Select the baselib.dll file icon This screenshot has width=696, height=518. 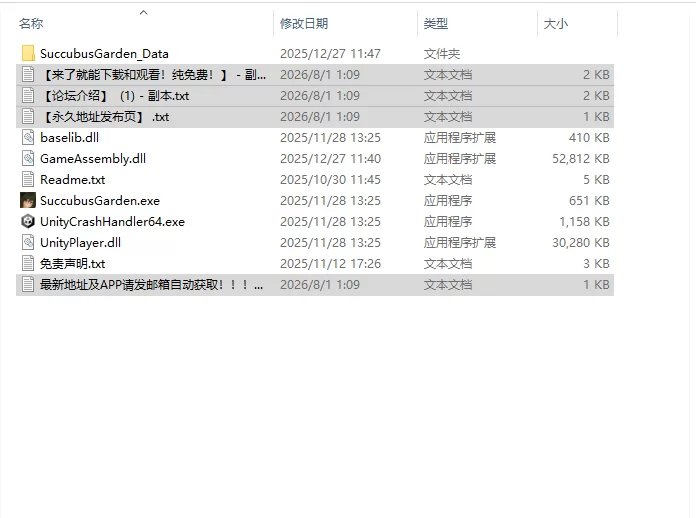click(28, 138)
